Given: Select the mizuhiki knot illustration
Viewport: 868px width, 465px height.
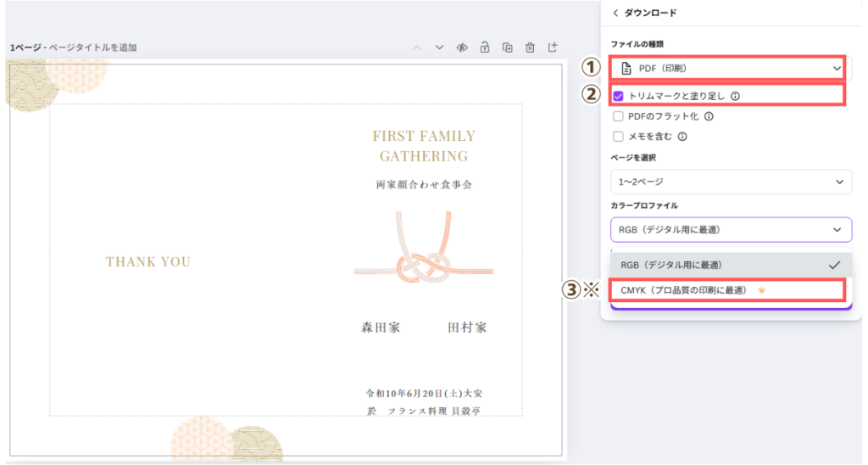Looking at the screenshot, I should coord(424,249).
